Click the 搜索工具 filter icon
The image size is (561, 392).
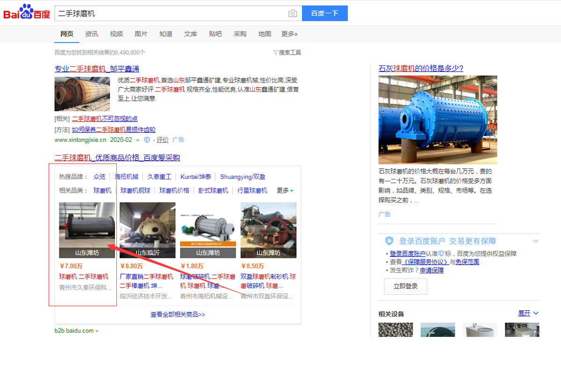pyautogui.click(x=275, y=53)
